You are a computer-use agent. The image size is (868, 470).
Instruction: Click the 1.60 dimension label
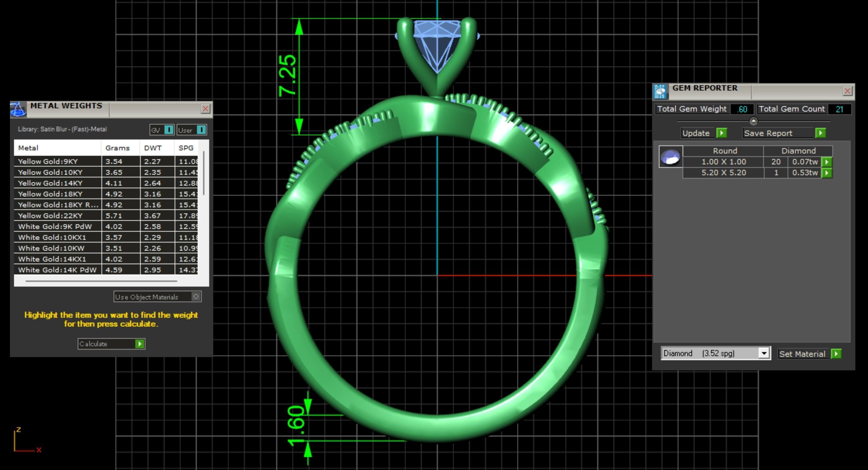[x=296, y=426]
